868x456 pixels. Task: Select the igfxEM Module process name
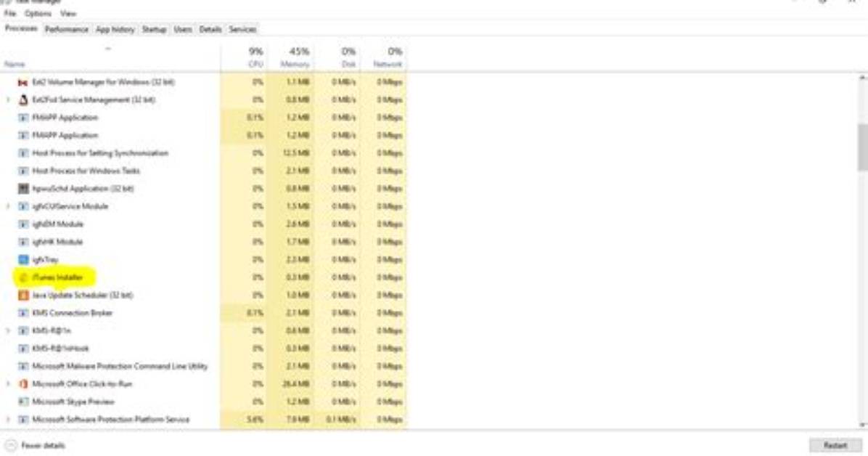click(x=58, y=224)
